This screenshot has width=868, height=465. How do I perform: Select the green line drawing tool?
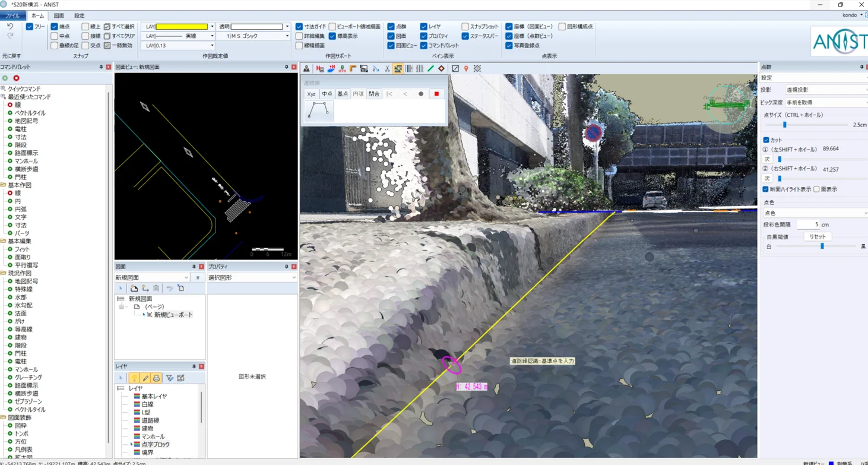(431, 69)
